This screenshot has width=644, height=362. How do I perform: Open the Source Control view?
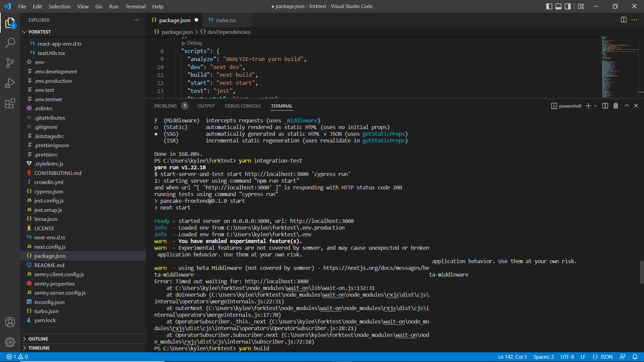10,63
